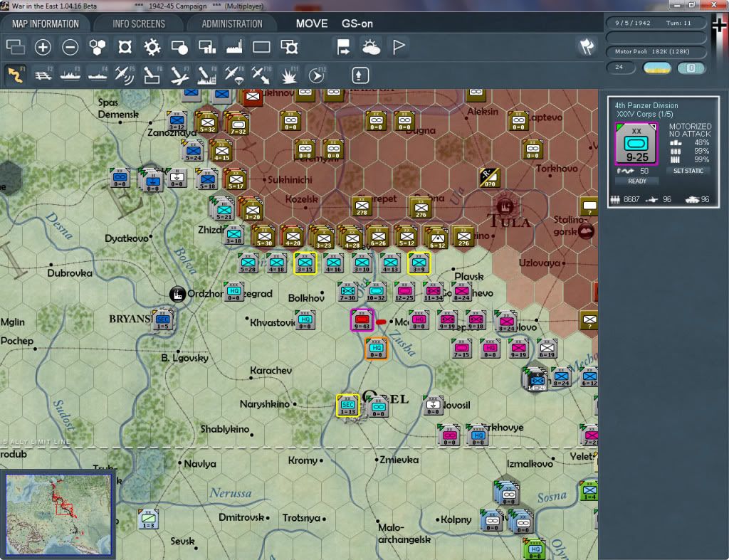Select the Move mode F1 icon
The image size is (729, 560).
[16, 75]
